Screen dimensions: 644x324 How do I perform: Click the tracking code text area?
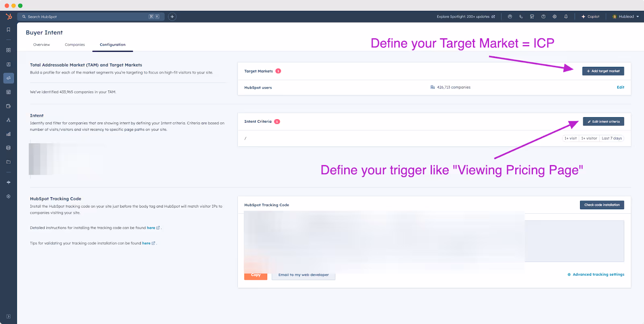(434, 241)
